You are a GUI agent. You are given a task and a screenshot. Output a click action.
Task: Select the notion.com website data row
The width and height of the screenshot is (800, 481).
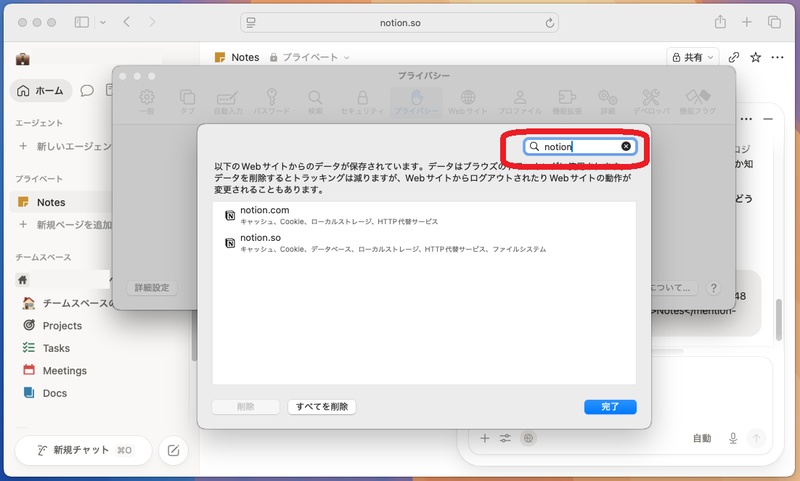click(x=424, y=215)
